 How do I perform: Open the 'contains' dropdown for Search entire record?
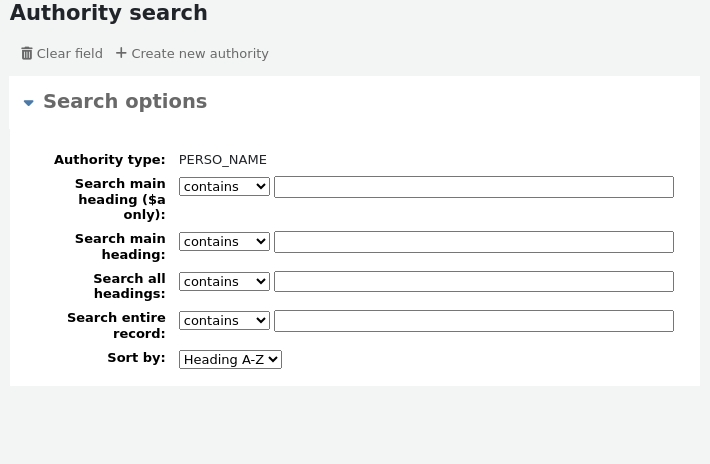(x=224, y=321)
